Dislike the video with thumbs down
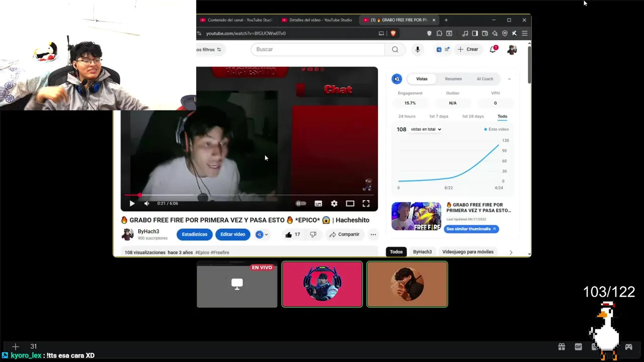This screenshot has width=644, height=362. click(x=313, y=234)
